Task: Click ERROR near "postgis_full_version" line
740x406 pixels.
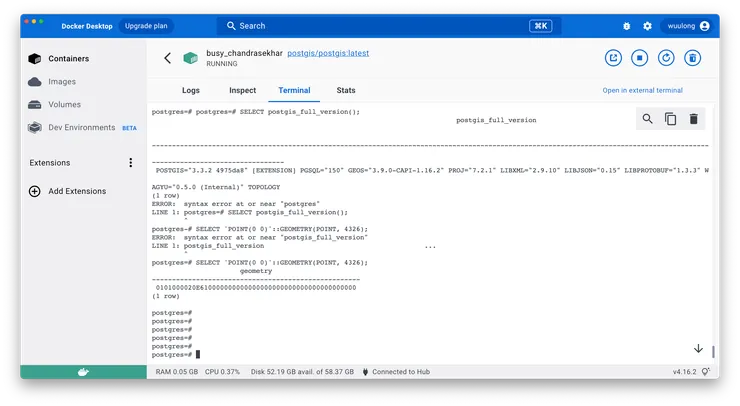Action: coord(260,237)
